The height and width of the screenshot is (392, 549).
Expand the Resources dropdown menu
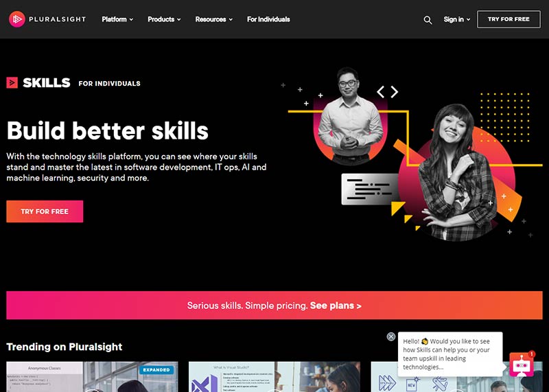pyautogui.click(x=213, y=19)
